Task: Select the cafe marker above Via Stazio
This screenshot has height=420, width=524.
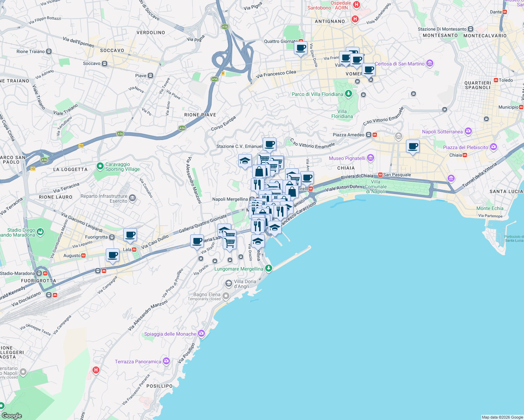Action: point(197,241)
